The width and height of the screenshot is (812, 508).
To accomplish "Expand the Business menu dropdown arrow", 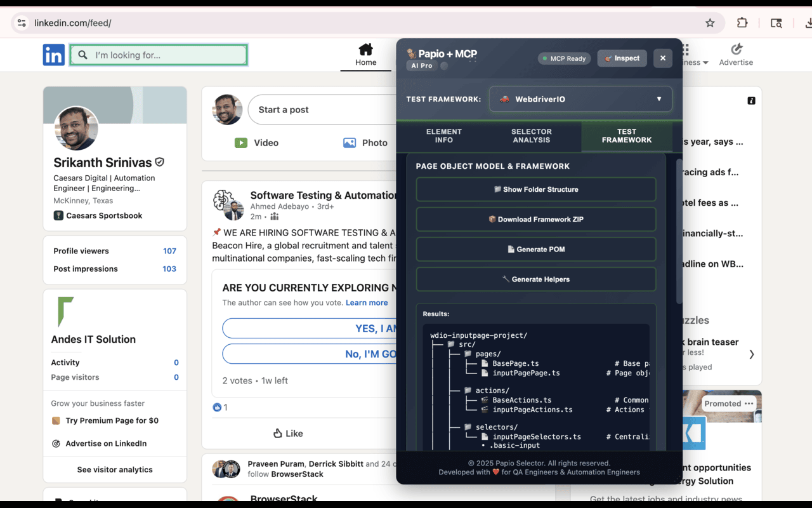I will coord(705,63).
